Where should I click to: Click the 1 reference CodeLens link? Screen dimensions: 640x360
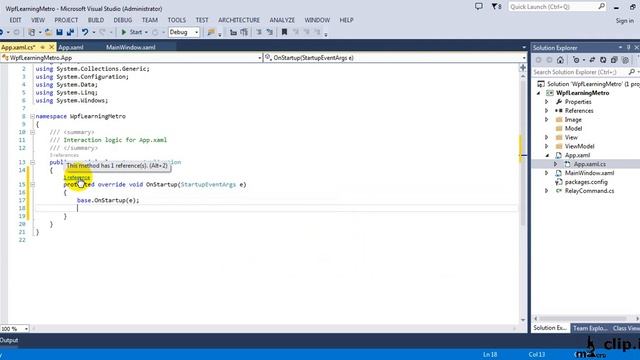coord(77,178)
